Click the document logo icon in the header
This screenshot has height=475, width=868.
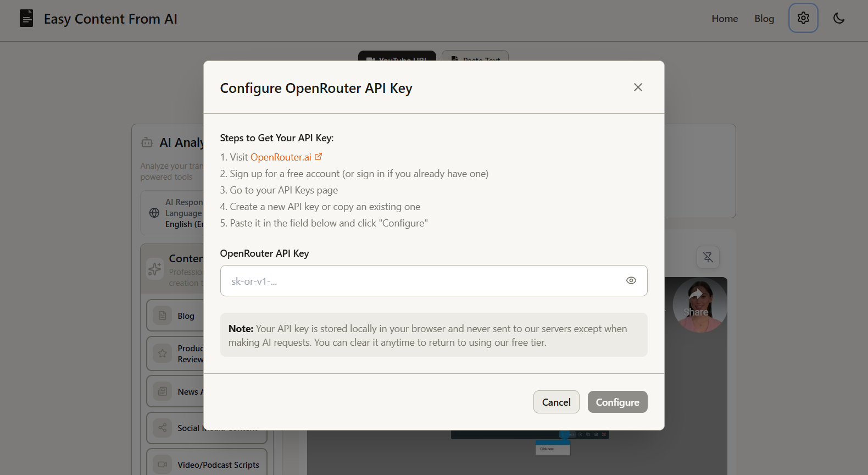[26, 19]
